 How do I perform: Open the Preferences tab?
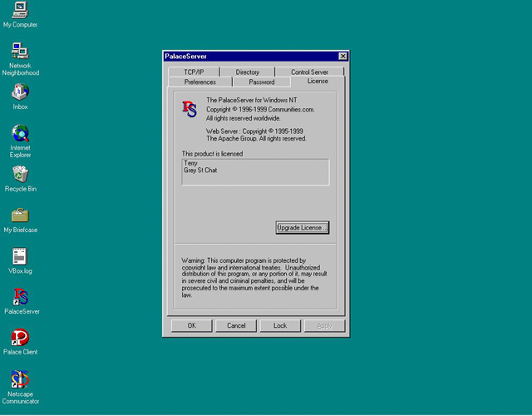[199, 82]
